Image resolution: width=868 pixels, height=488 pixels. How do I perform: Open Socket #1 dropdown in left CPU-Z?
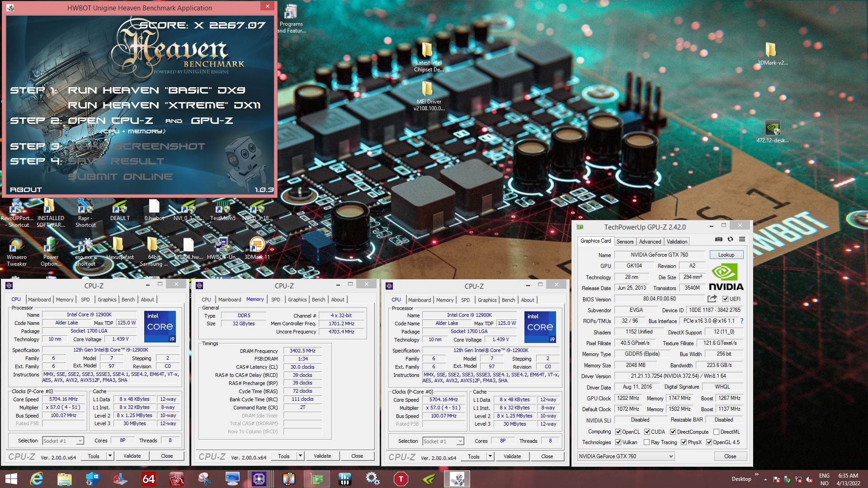tap(63, 441)
